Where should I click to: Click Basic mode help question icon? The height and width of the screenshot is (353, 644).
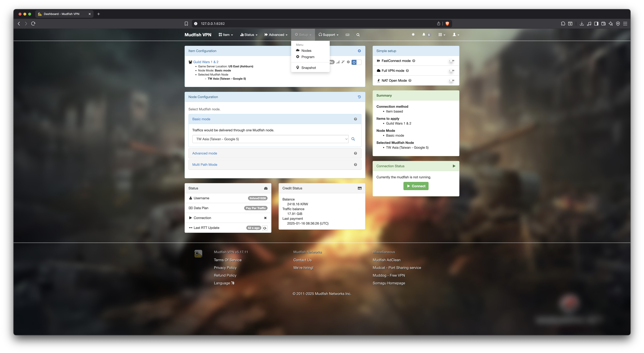tap(355, 119)
